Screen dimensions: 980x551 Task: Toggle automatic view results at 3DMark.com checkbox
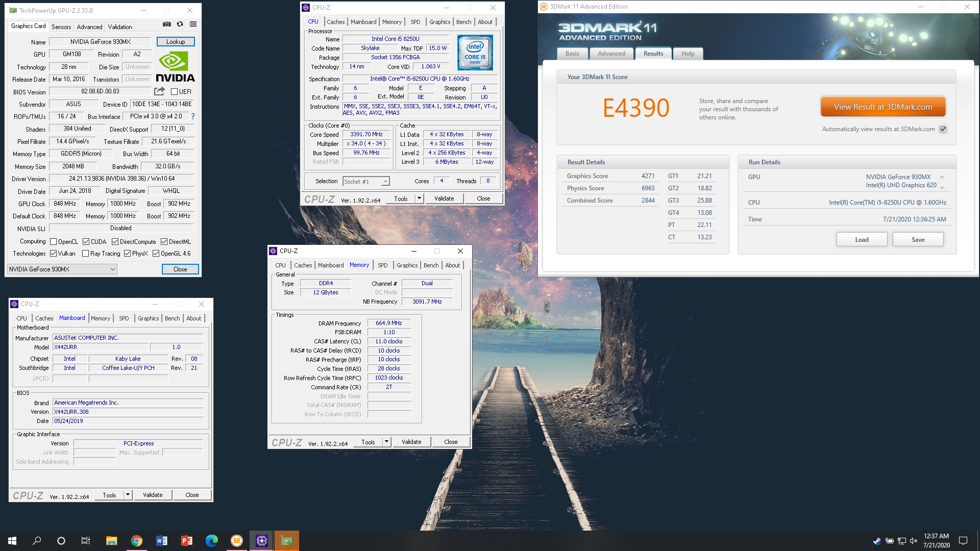(943, 129)
